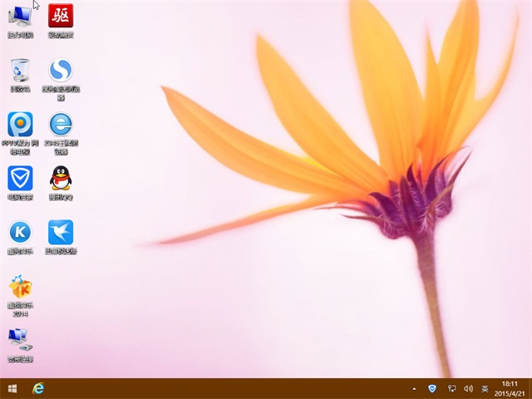Launch Tencent QQ penguin icon
Screen dimensions: 532x399
pyautogui.click(x=61, y=183)
